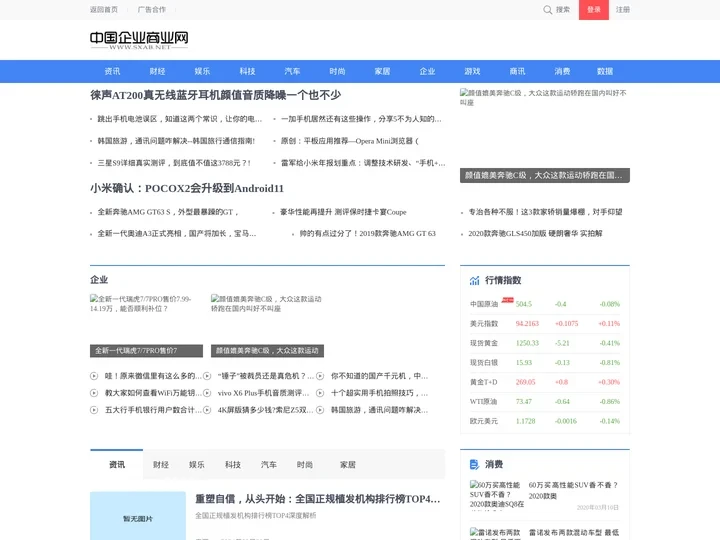
Task: Select the 资讯 tab in lower tab strip
Action: click(117, 465)
